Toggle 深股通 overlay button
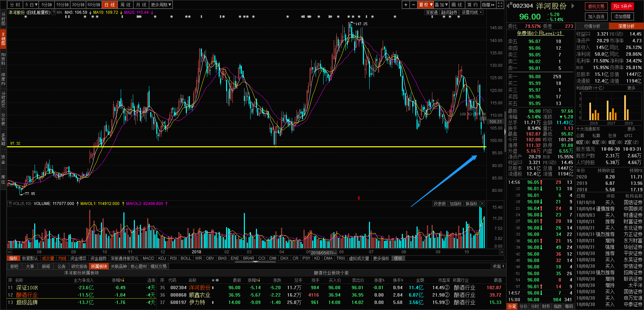 tap(432, 12)
